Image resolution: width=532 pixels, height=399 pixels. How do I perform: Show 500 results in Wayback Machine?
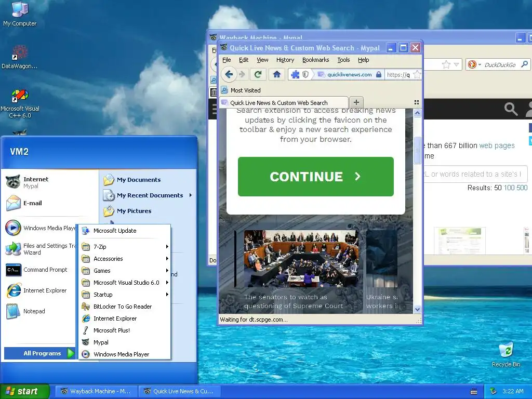coord(522,188)
